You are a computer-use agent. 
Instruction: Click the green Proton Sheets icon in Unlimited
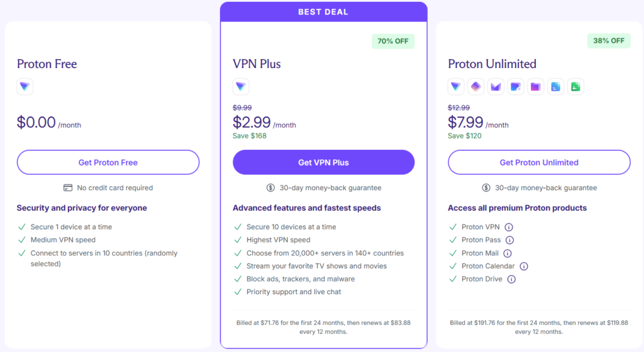[575, 86]
